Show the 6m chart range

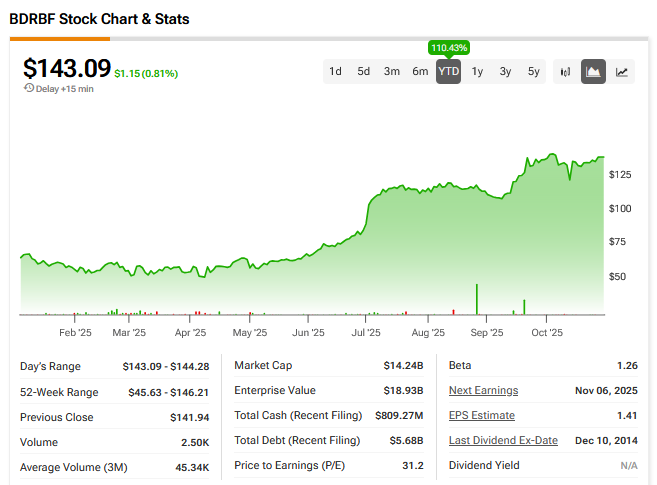[x=420, y=72]
